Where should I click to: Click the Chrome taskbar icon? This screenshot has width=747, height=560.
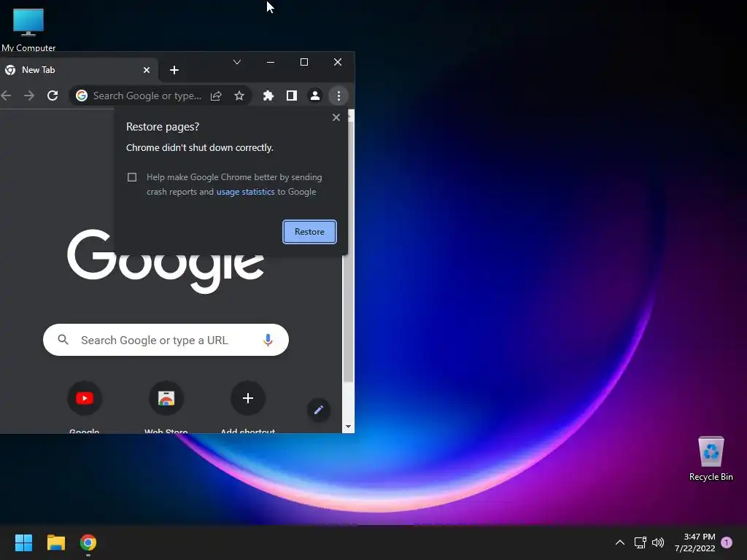click(88, 542)
